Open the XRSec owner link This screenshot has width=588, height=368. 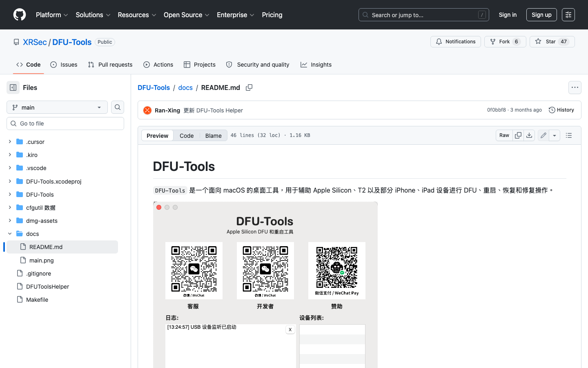tap(35, 42)
